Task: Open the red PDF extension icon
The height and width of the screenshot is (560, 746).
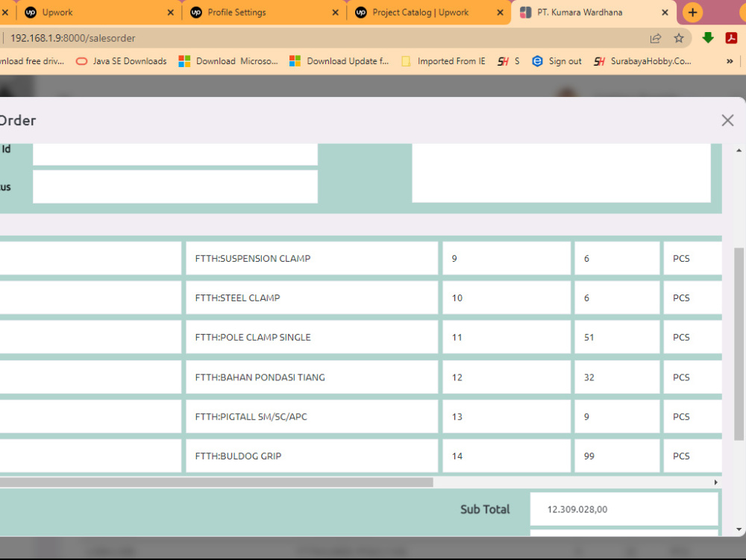Action: point(731,38)
